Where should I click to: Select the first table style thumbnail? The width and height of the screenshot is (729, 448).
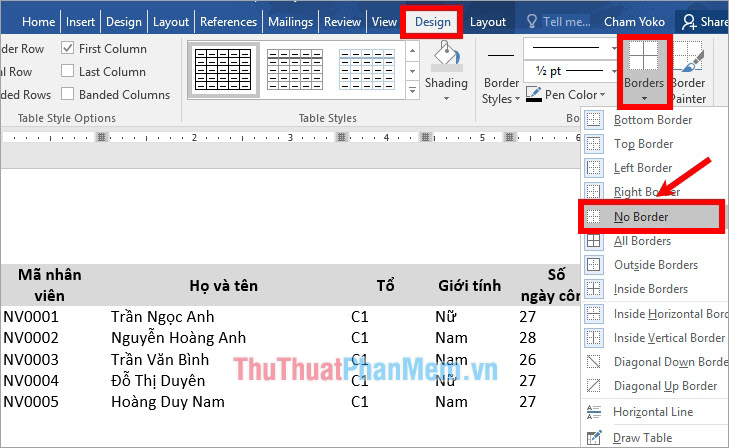tap(221, 70)
